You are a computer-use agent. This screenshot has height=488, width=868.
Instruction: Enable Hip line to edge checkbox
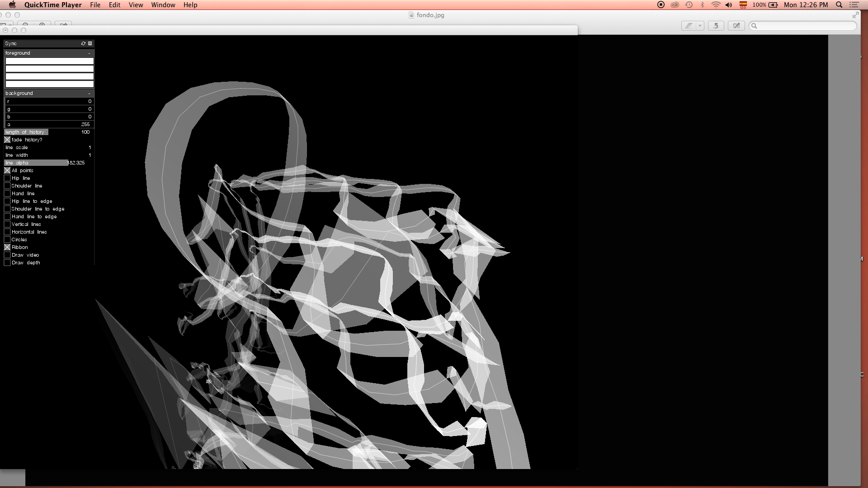(x=7, y=201)
